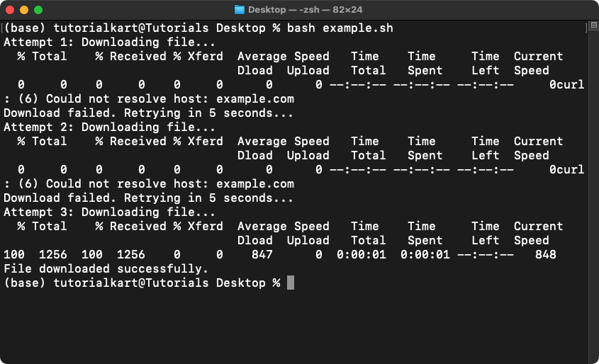Click the average download speed value "847"
The width and height of the screenshot is (599, 364).
(x=262, y=255)
